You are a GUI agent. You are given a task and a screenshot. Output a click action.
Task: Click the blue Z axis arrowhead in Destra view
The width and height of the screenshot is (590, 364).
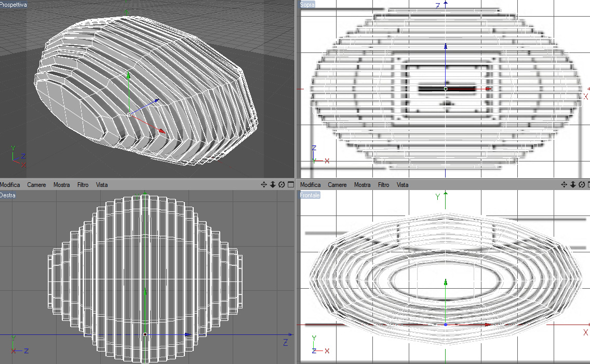(188, 334)
